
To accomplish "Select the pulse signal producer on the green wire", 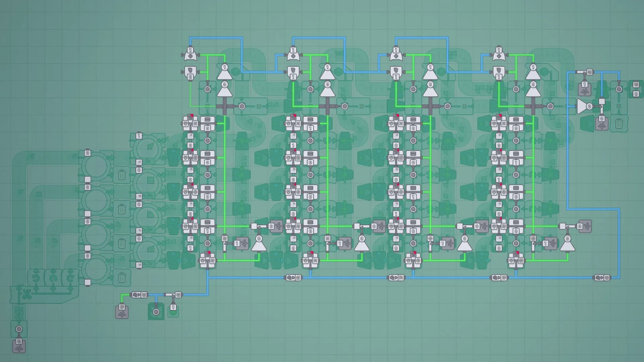I will 122,311.
